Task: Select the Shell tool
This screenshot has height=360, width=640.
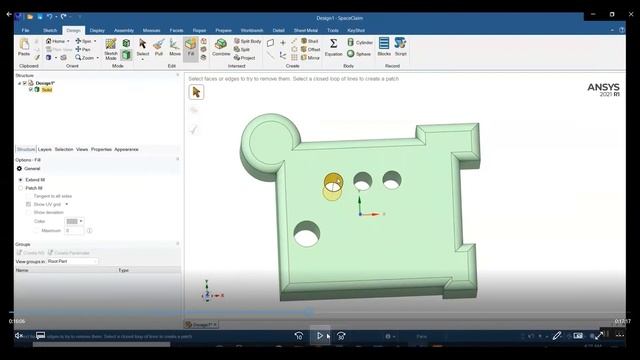Action: [x=309, y=41]
